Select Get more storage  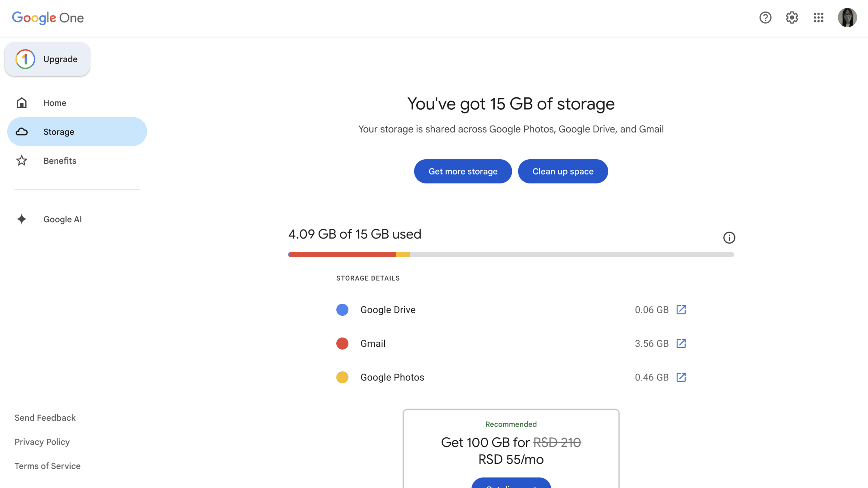pos(463,171)
